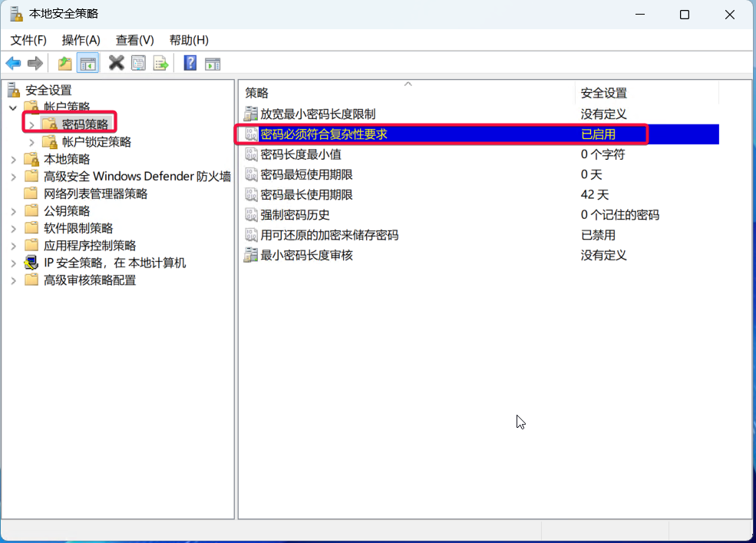756x543 pixels.
Task: Collapse the 帐户策略 tree node
Action: coord(13,108)
